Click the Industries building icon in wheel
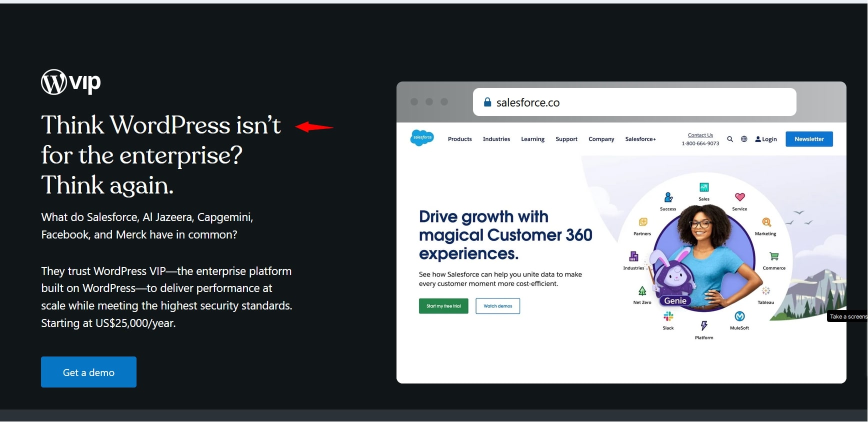This screenshot has height=422, width=868. (633, 256)
